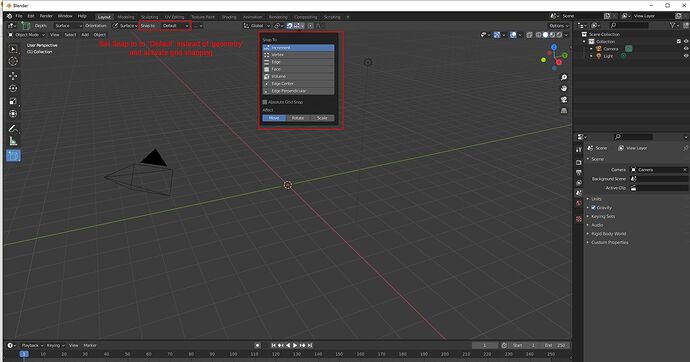Toggle the snapping magnet icon
Screen dimensions: 690x362
(290, 26)
